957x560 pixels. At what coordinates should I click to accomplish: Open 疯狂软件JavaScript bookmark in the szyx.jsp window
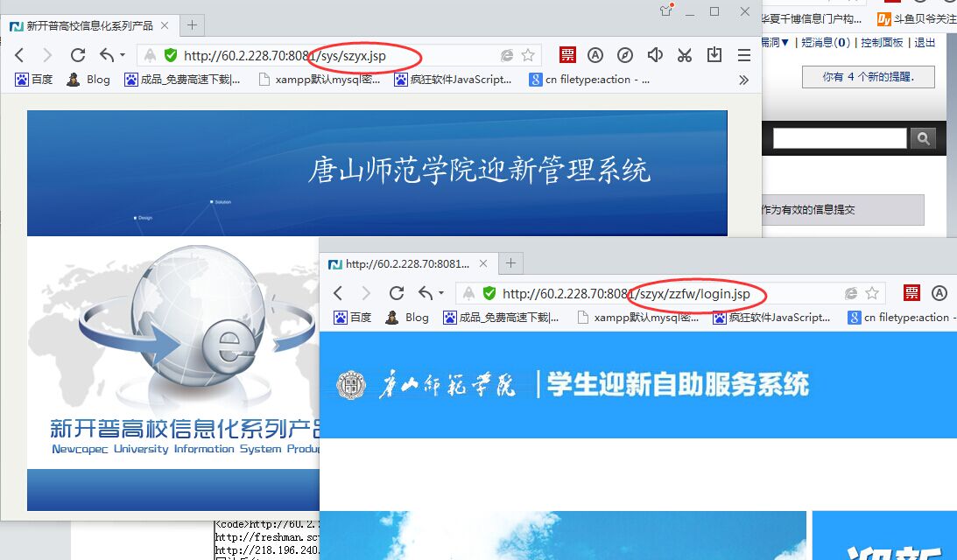click(453, 80)
